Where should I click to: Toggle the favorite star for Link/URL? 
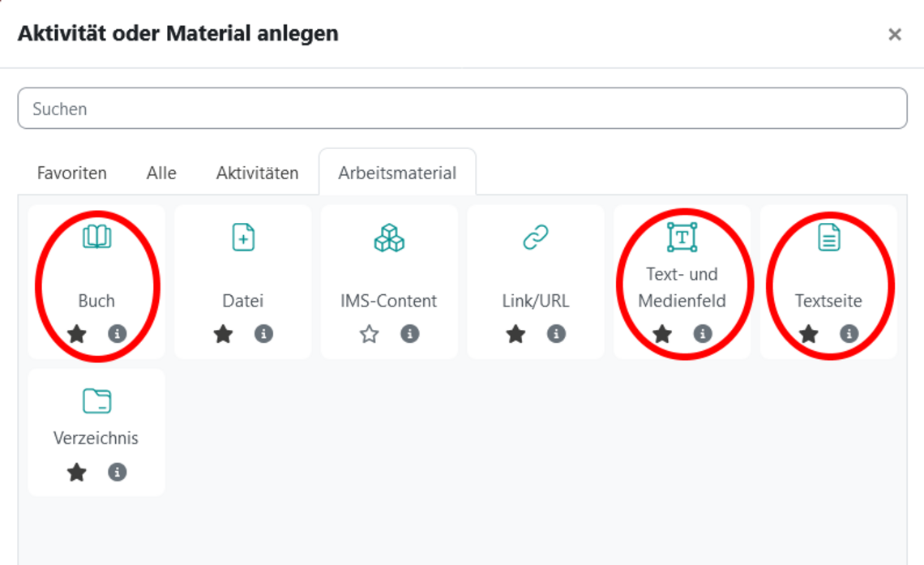(x=515, y=334)
